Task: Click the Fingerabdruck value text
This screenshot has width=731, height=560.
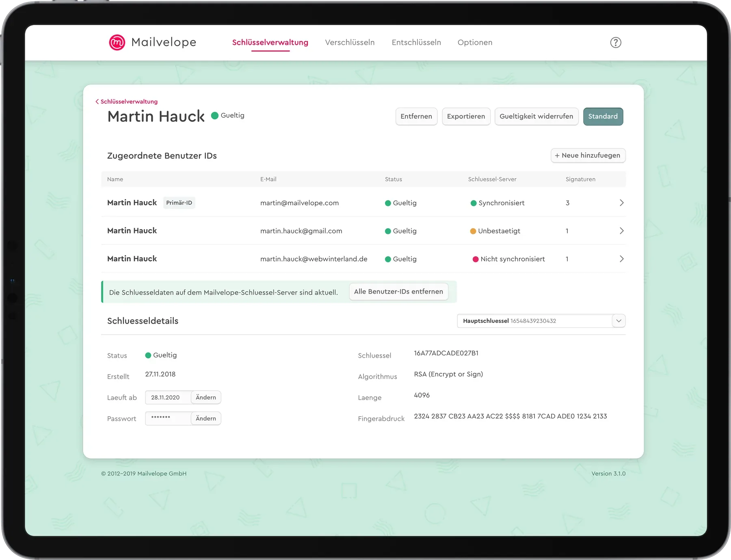Action: point(510,416)
